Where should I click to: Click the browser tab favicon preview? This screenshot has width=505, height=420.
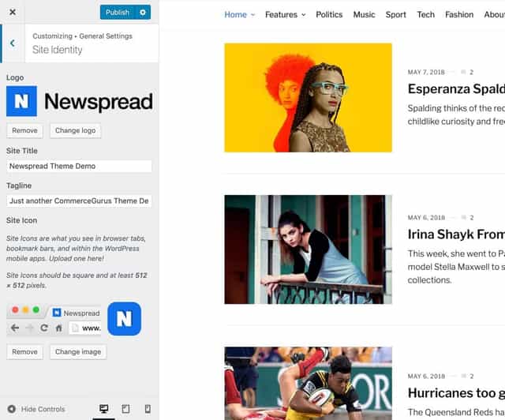tap(57, 313)
